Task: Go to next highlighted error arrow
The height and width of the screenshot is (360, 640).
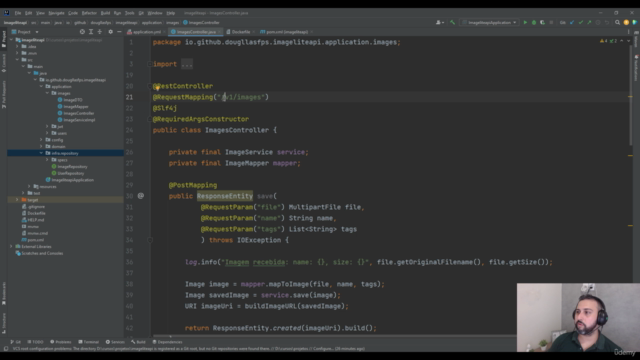Action: [629, 41]
